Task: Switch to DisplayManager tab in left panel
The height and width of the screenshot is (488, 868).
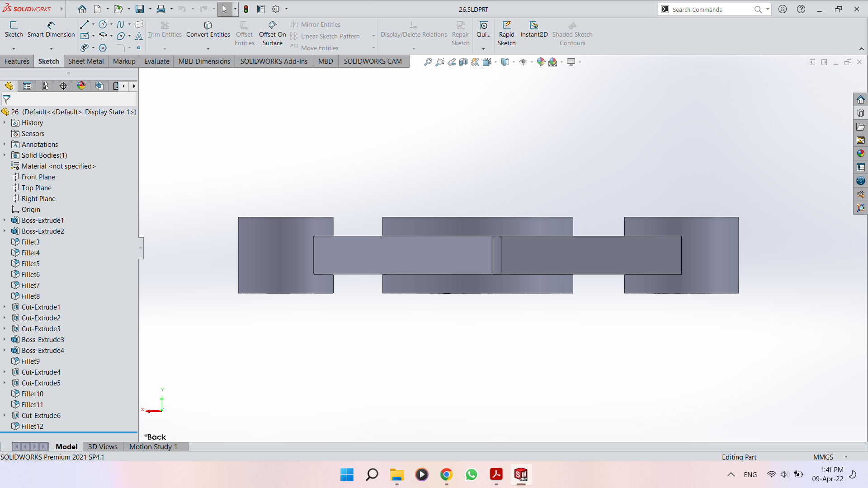Action: [x=81, y=86]
